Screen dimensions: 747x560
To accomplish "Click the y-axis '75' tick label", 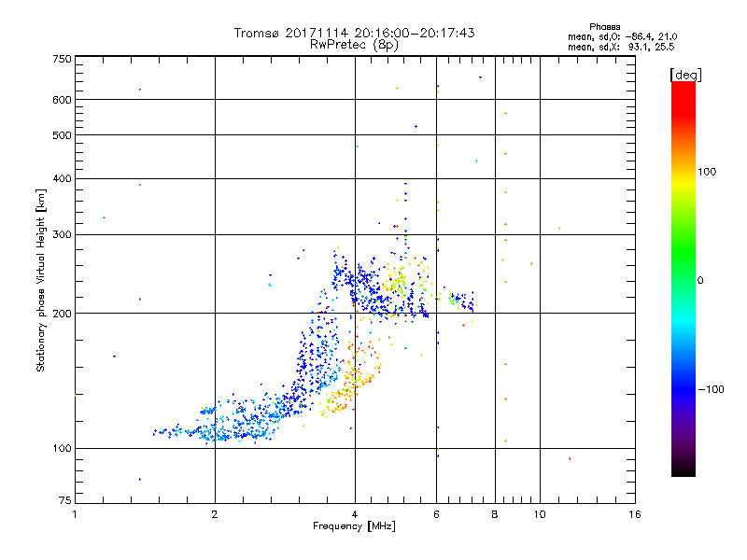I will click(x=65, y=500).
